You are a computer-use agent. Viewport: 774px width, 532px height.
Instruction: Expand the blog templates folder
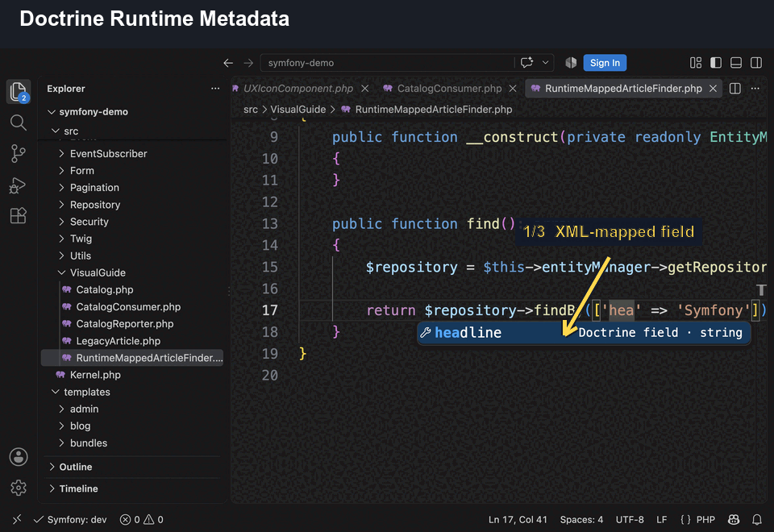coord(80,426)
